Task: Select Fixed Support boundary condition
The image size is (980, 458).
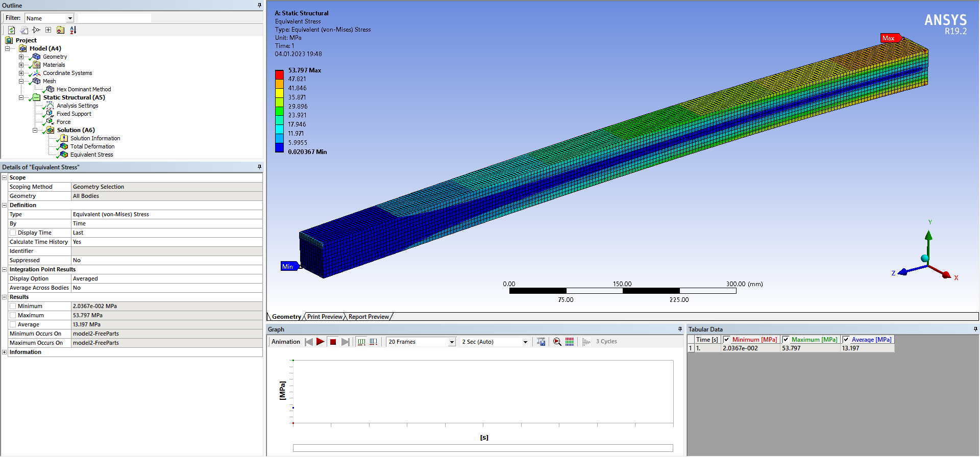Action: click(74, 114)
